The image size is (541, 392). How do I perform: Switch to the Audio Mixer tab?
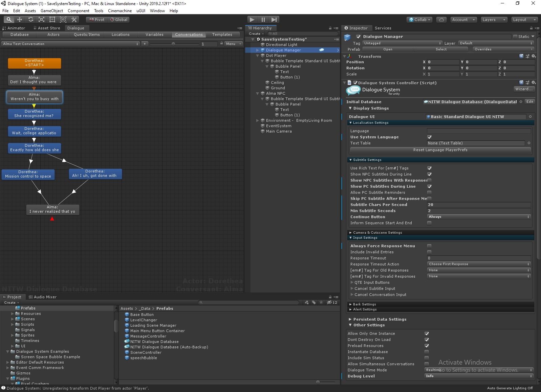pos(43,297)
